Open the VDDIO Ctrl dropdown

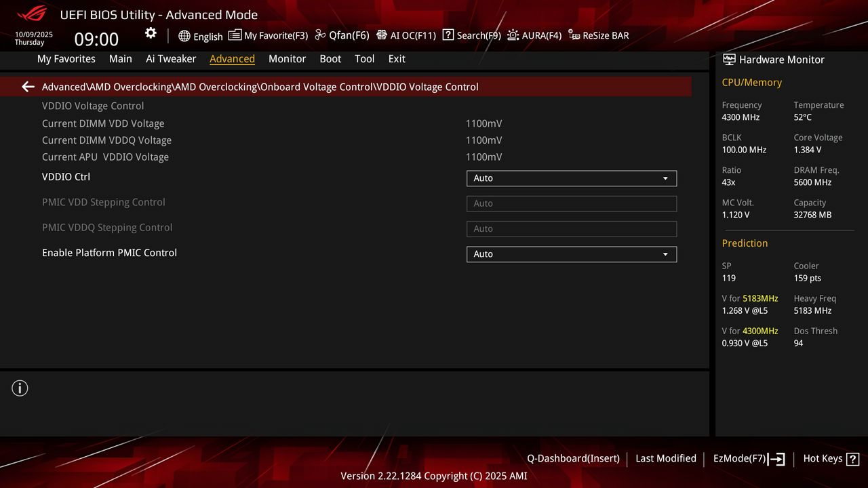571,178
